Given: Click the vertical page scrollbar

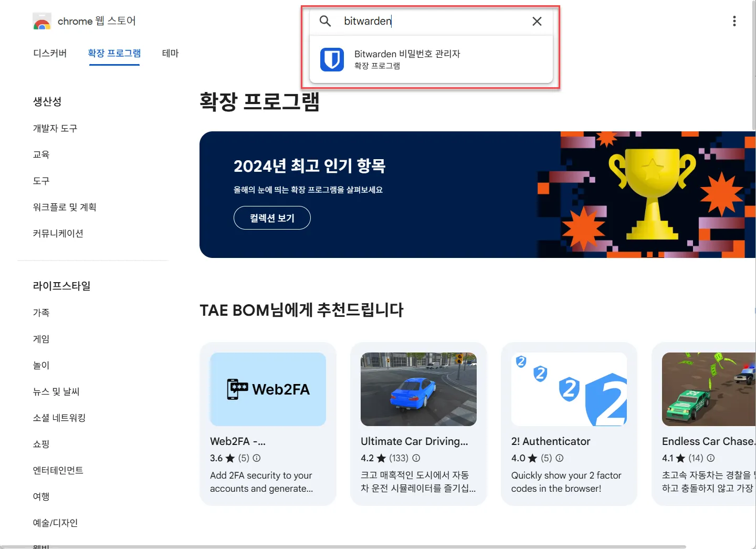Looking at the screenshot, I should pyautogui.click(x=754, y=65).
